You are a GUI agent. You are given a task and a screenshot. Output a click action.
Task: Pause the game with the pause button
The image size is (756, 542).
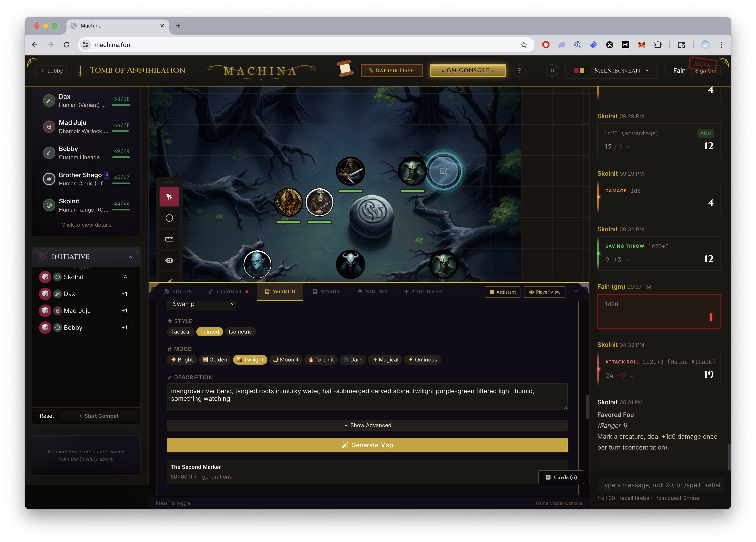click(552, 70)
